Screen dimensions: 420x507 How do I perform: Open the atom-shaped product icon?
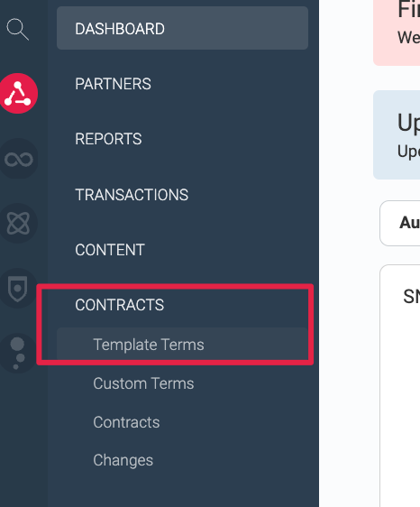[18, 223]
